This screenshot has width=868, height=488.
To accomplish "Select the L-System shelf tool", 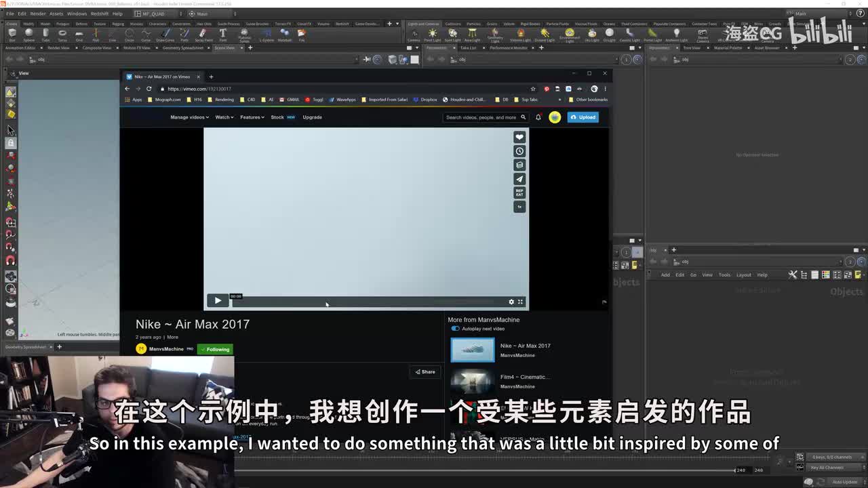I will point(265,34).
